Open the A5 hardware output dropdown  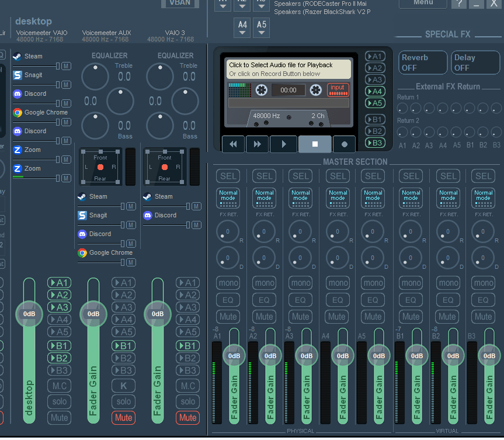262,27
